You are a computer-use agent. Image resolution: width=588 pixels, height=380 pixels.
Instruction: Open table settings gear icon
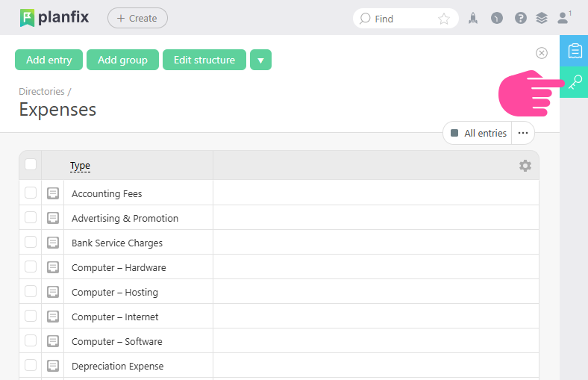[x=525, y=166]
